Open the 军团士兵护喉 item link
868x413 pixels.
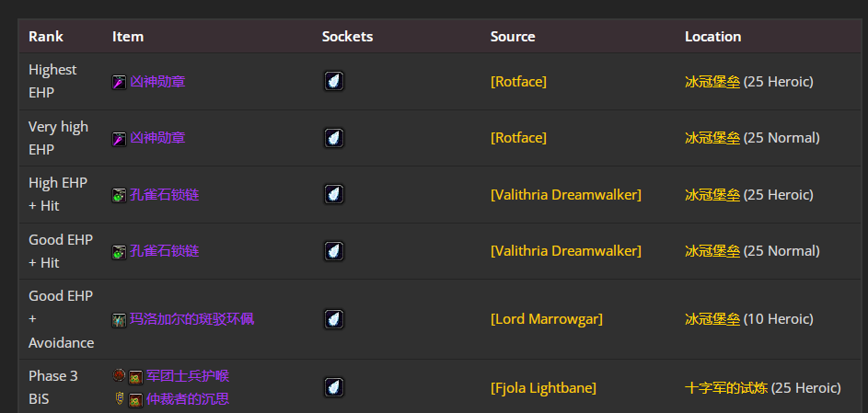pos(187,375)
